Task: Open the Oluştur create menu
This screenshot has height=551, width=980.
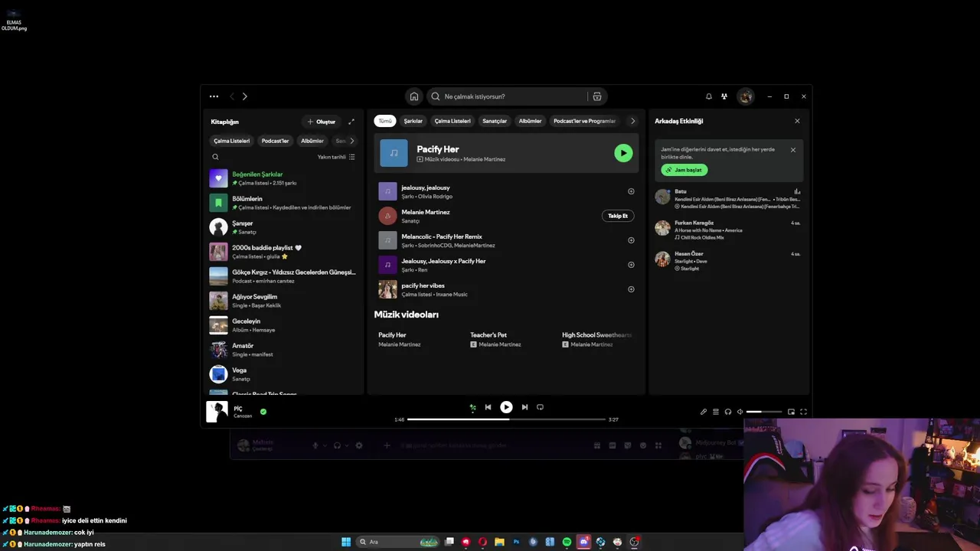Action: (x=322, y=122)
